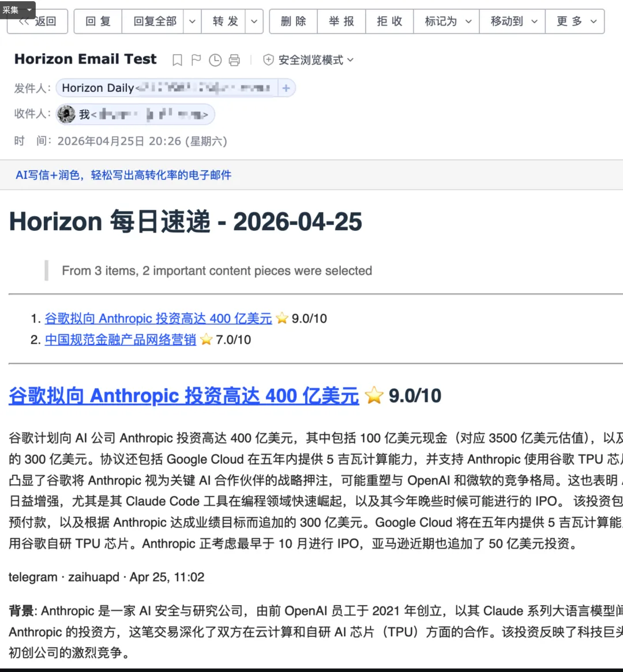Click the date 2026年04月25日 20:26 text
The width and height of the screenshot is (623, 672).
[119, 141]
